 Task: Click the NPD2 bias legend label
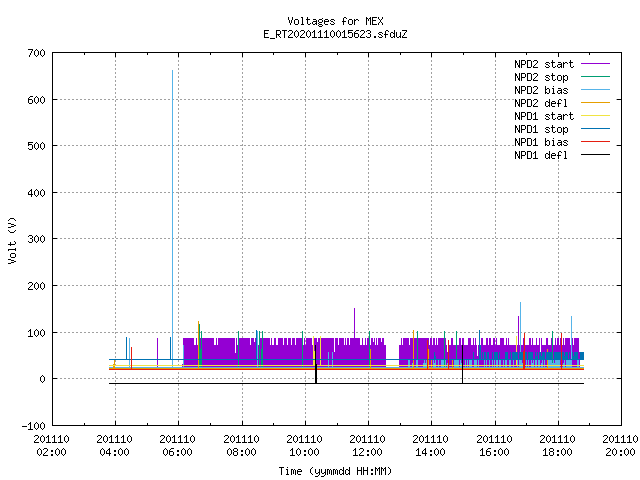pyautogui.click(x=541, y=90)
